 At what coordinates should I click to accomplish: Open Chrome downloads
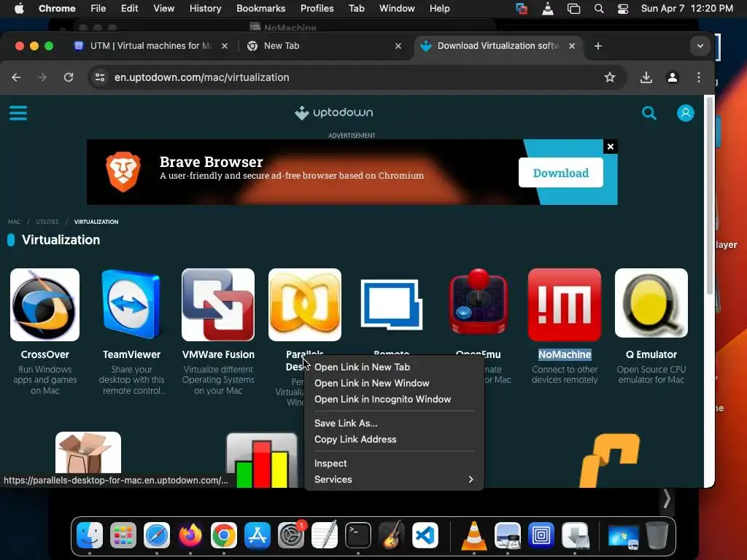646,77
